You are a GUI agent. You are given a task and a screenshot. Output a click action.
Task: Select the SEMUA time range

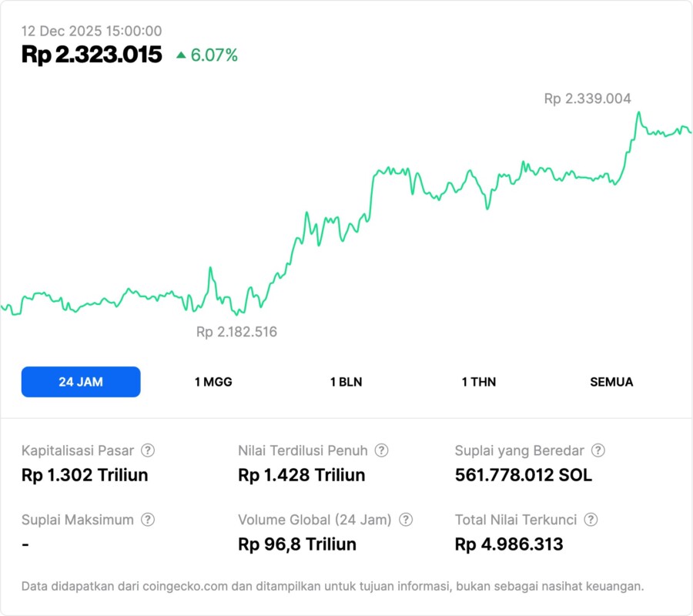(x=611, y=382)
